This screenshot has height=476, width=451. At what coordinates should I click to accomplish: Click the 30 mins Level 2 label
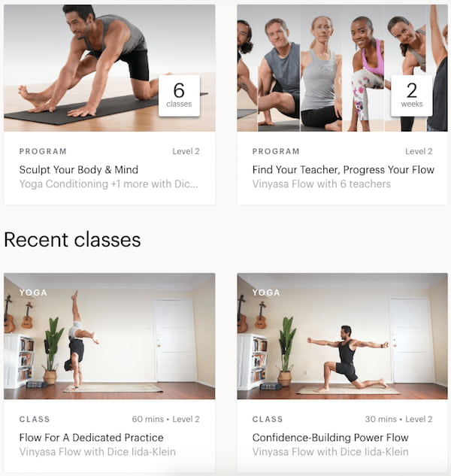[398, 420]
